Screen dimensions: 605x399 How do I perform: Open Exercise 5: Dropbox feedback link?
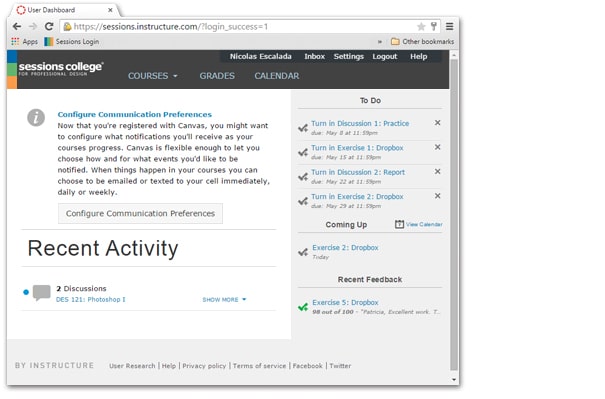345,303
